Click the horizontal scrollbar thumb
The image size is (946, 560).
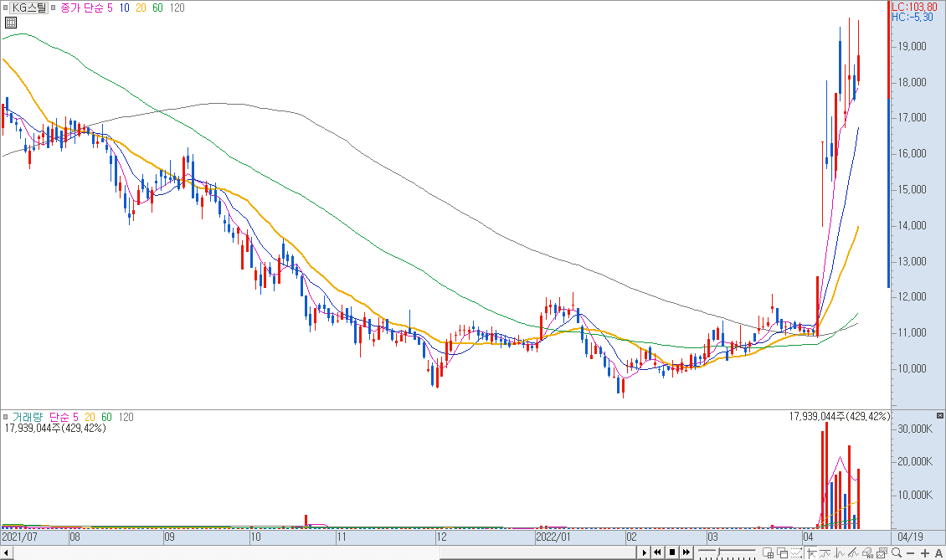pyautogui.click(x=538, y=552)
